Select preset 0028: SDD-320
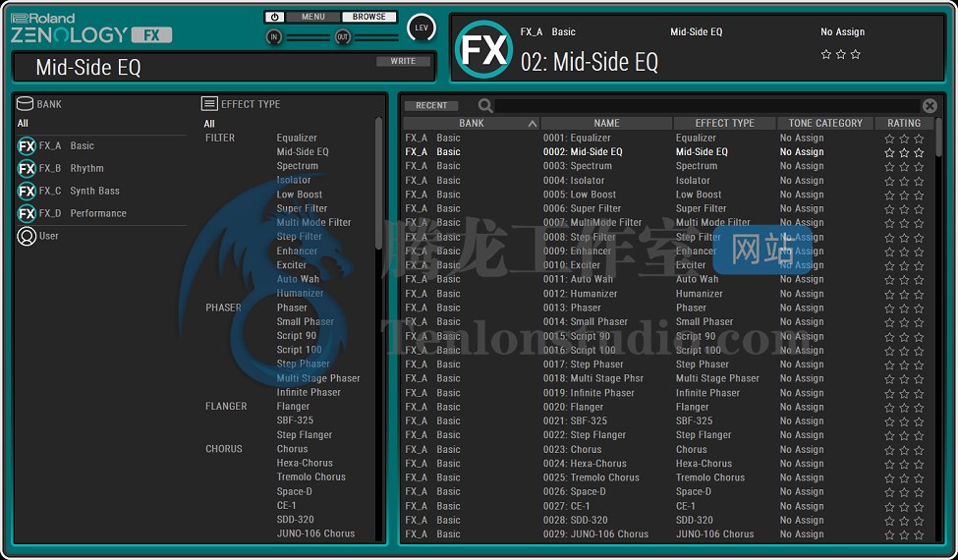The image size is (958, 560). 576,521
